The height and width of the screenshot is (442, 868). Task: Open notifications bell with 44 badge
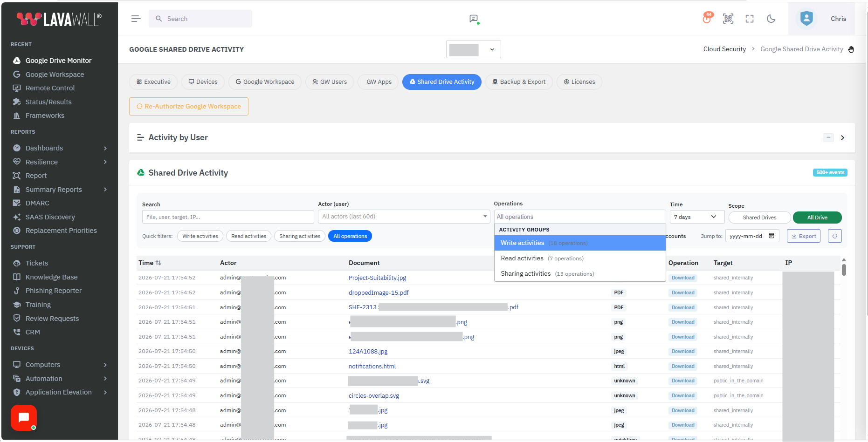pos(707,18)
